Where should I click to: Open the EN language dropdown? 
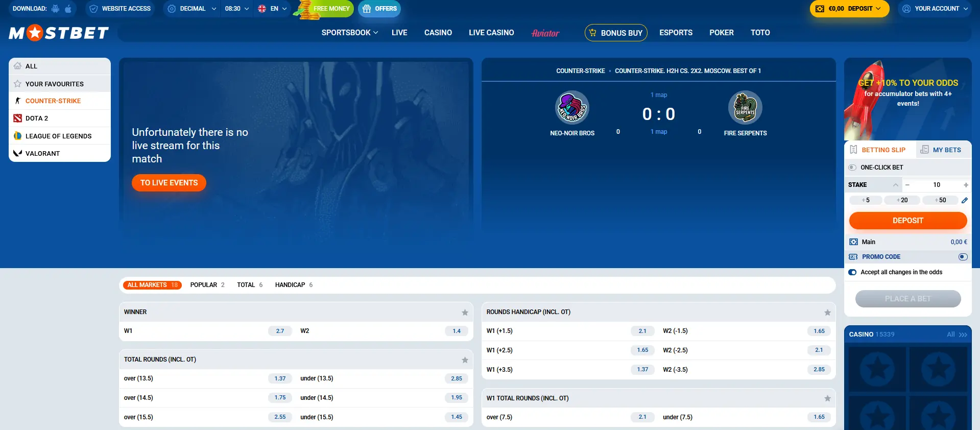[x=272, y=9]
